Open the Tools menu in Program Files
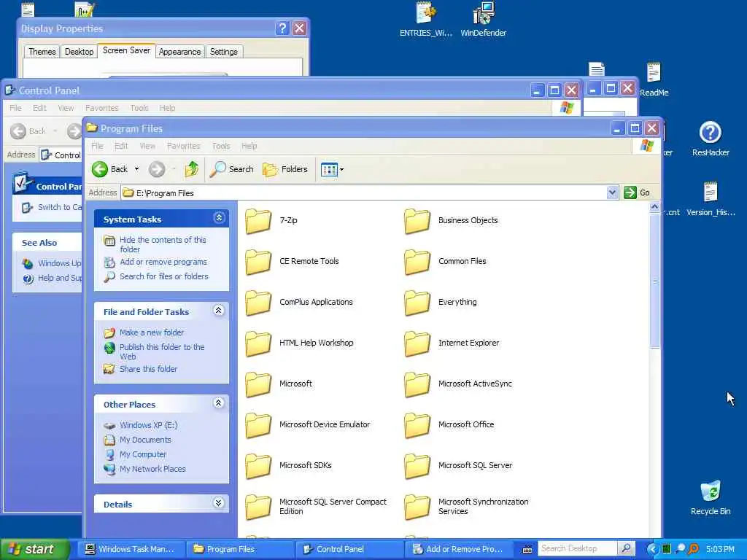 click(x=220, y=146)
